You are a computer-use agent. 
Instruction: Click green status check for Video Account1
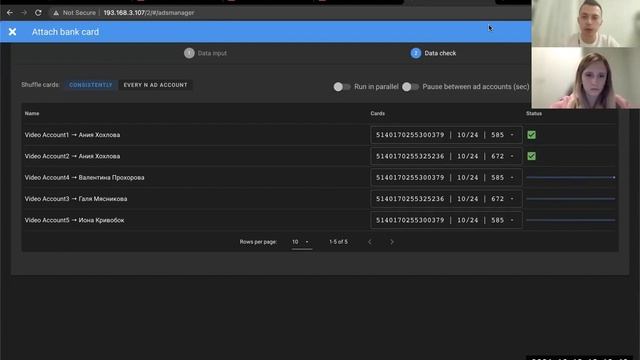[x=531, y=135]
